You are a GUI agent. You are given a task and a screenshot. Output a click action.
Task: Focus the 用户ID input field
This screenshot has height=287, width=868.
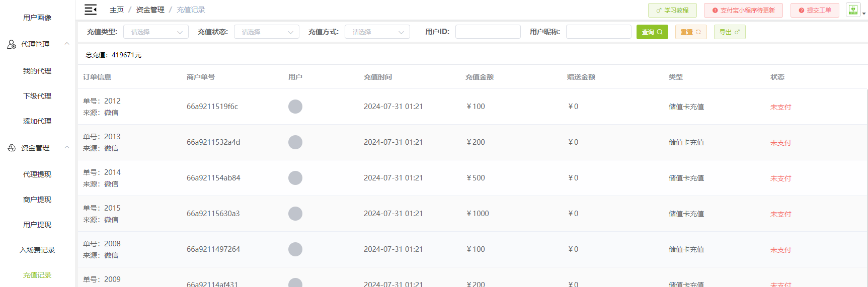pos(488,32)
